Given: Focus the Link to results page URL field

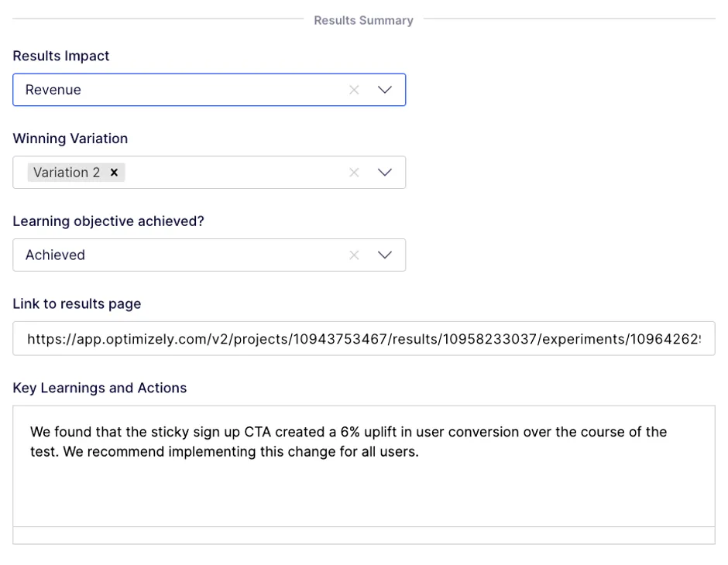Looking at the screenshot, I should pos(363,339).
